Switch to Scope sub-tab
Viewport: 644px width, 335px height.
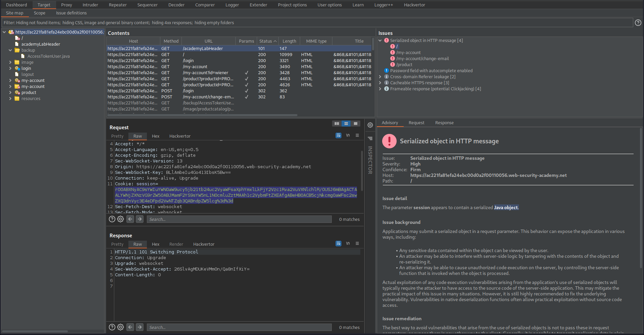click(x=39, y=13)
